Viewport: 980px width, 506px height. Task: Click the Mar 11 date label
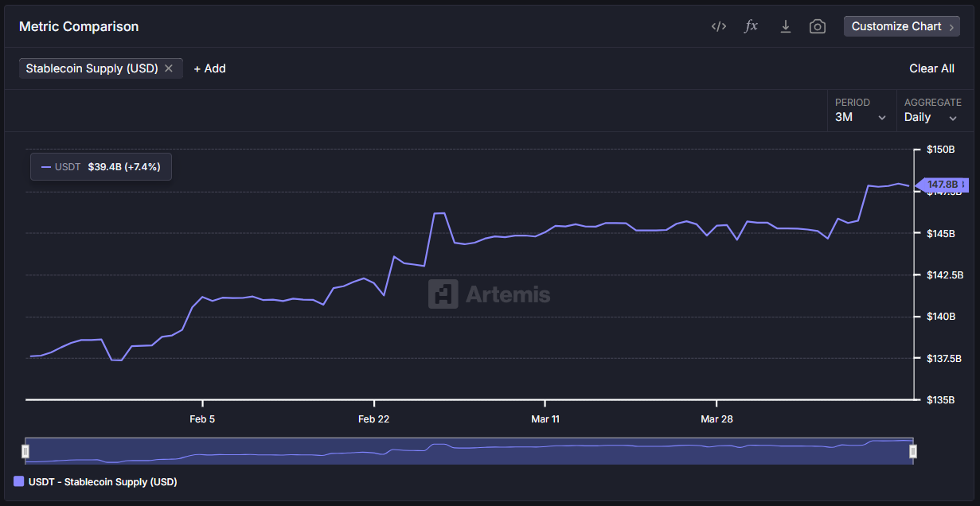pyautogui.click(x=545, y=418)
